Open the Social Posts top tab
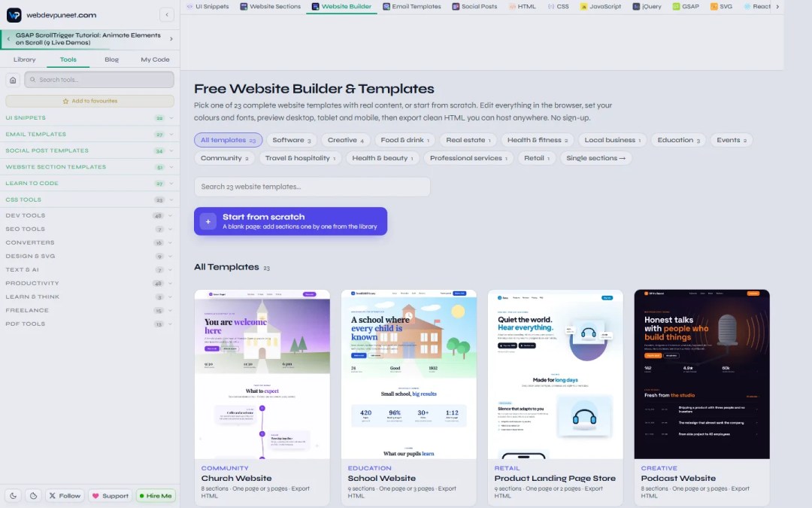The image size is (812, 508). click(x=474, y=6)
